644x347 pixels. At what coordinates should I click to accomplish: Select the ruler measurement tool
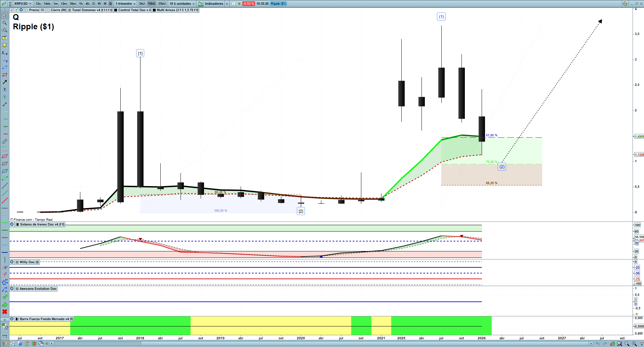pyautogui.click(x=5, y=141)
